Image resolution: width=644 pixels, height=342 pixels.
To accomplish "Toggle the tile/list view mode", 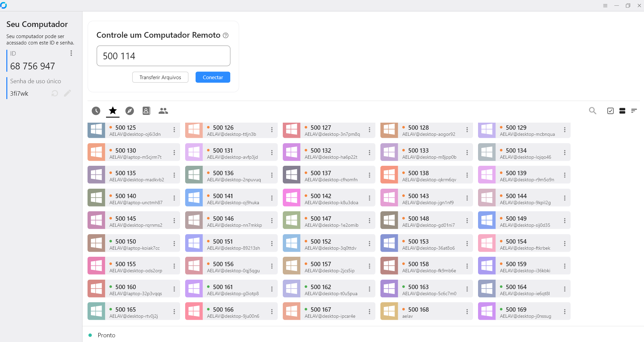I will 622,111.
